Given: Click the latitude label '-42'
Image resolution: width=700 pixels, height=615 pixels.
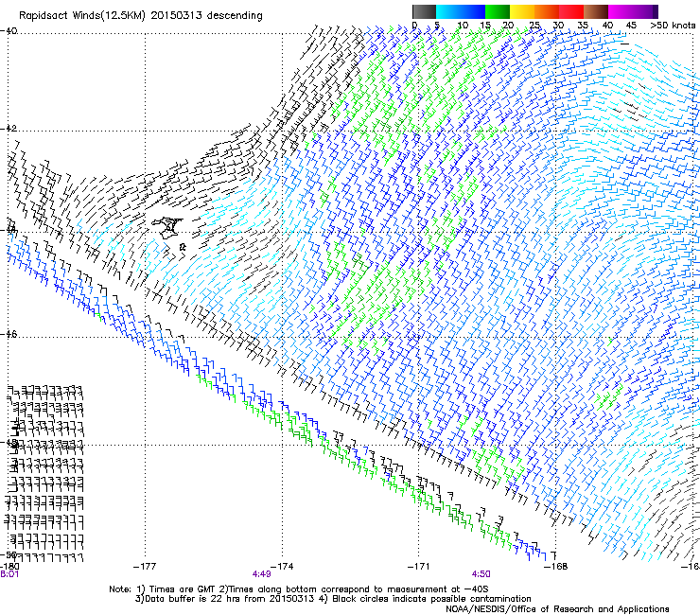Looking at the screenshot, I should click(x=9, y=129).
